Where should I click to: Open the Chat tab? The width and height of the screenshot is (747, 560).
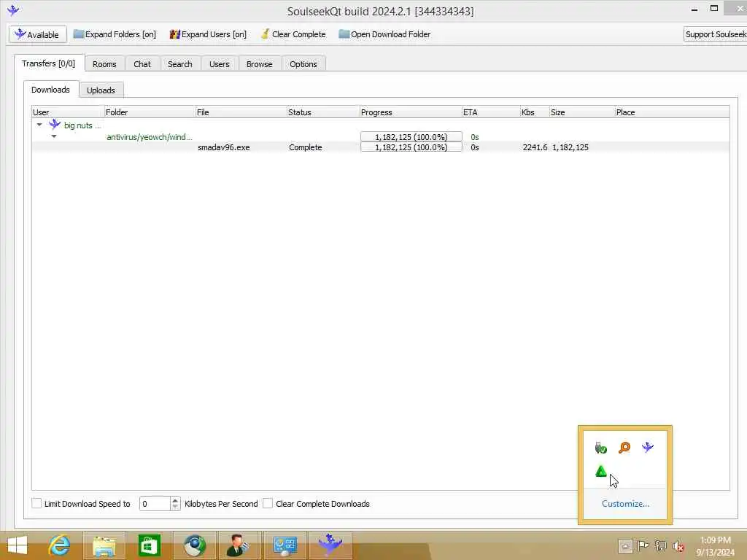point(142,64)
